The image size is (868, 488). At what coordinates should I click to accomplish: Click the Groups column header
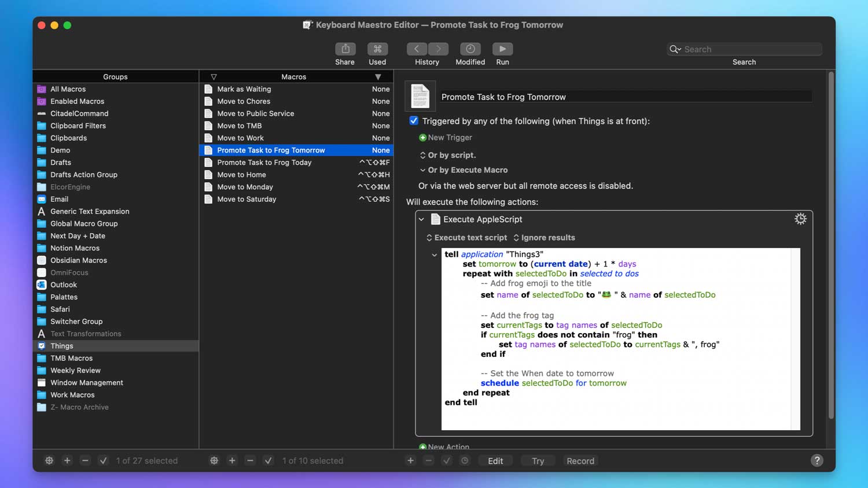tap(116, 76)
